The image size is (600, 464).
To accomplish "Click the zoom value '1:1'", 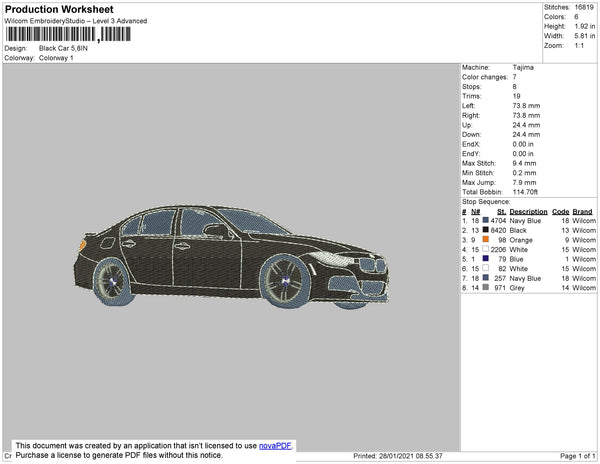I will coord(579,46).
